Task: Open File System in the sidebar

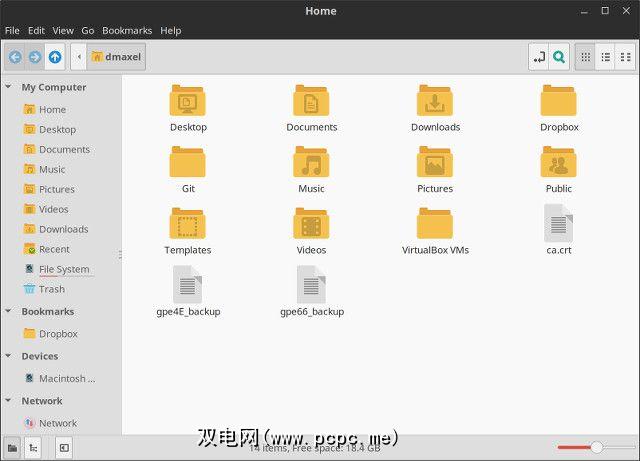Action: tap(63, 270)
